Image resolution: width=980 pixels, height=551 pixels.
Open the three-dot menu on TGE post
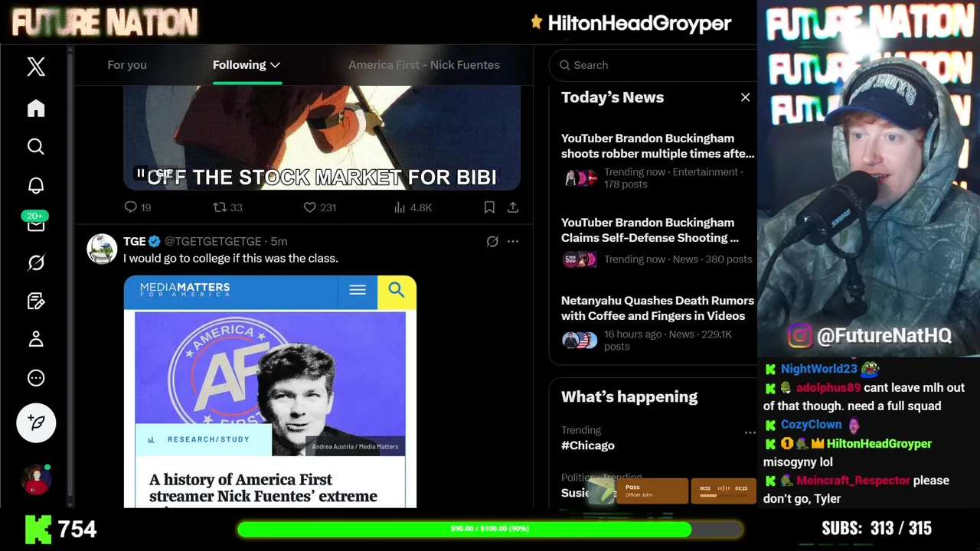coord(513,241)
